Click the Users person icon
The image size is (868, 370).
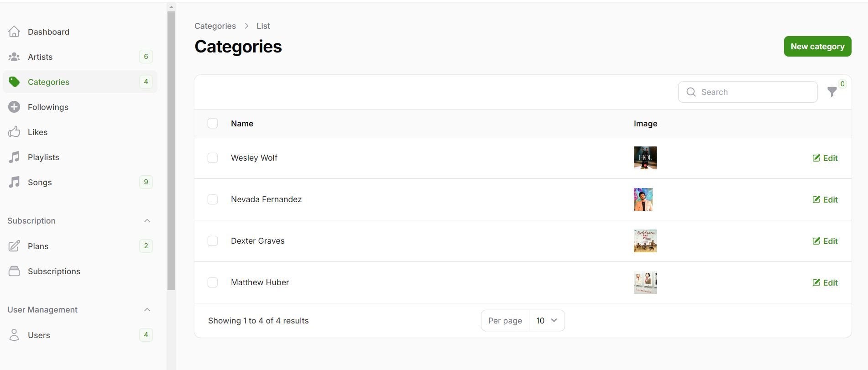[x=14, y=335]
